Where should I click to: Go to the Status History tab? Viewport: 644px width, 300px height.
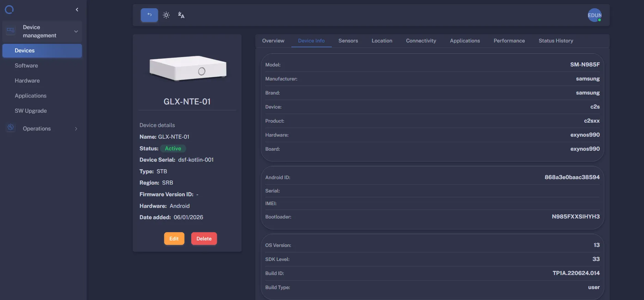556,41
